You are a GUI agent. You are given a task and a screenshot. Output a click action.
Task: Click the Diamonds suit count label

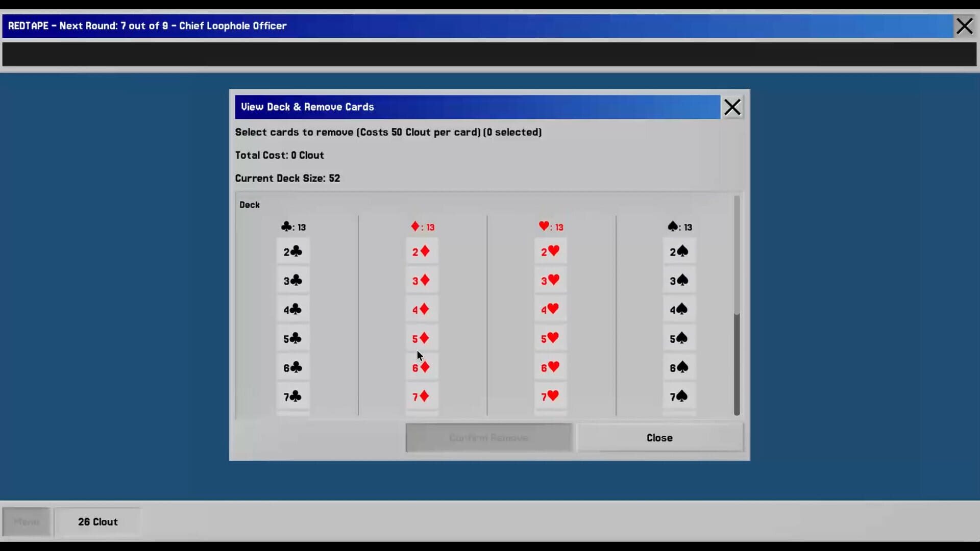(423, 227)
